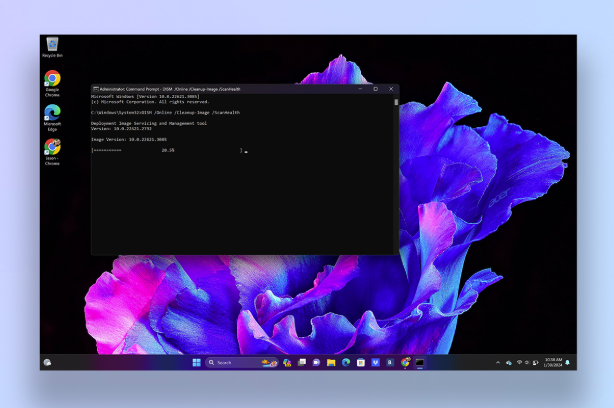Click the Command Prompt vertical scrollbar
The width and height of the screenshot is (614, 408).
(x=396, y=170)
